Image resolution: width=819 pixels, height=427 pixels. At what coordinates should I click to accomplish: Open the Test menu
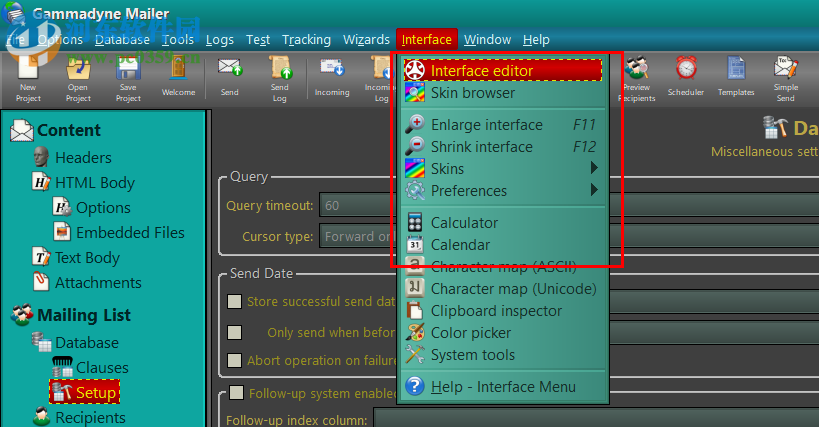(x=258, y=40)
